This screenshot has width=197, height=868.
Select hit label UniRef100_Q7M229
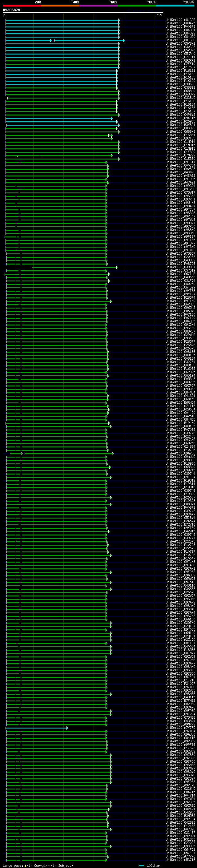(x=180, y=155)
